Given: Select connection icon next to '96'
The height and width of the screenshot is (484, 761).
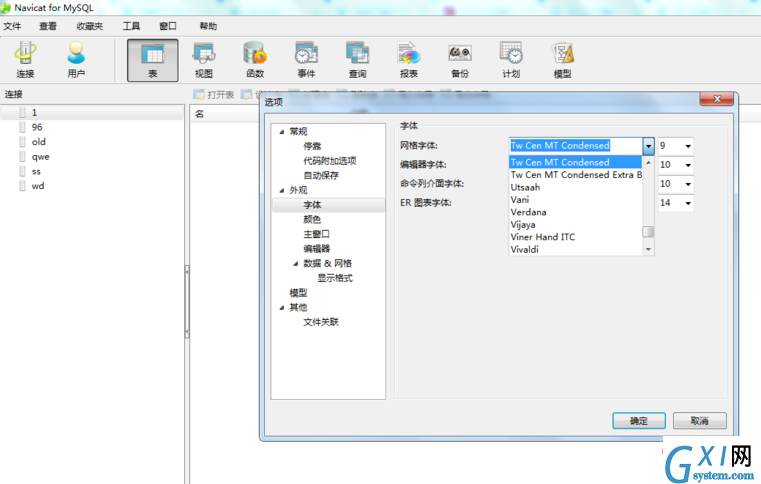Looking at the screenshot, I should point(22,127).
